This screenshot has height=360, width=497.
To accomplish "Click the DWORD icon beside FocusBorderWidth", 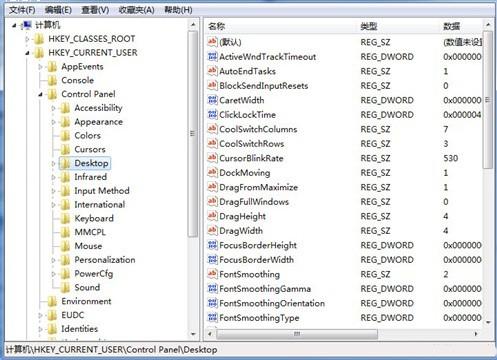I will 212,259.
